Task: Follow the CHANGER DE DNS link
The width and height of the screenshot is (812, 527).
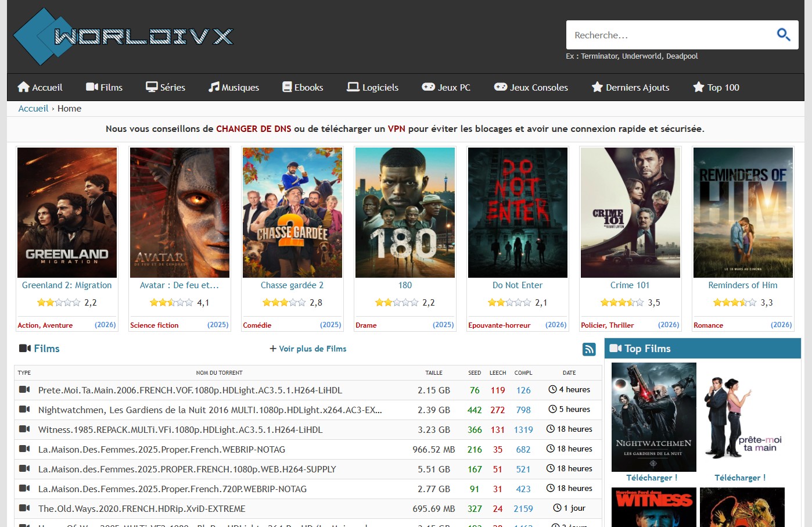Action: click(254, 129)
